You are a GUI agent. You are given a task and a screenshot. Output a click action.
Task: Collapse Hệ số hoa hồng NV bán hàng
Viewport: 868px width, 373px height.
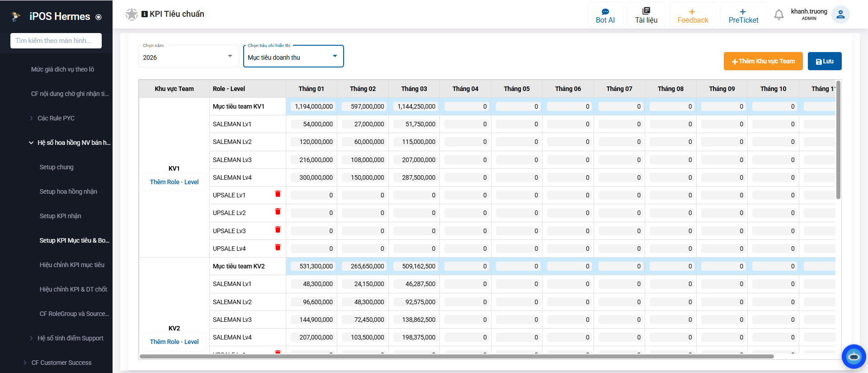point(70,143)
